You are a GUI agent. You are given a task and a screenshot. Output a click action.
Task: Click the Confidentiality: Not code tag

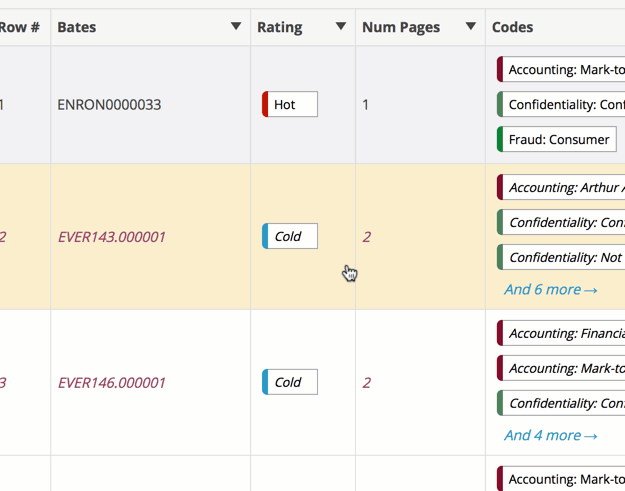tap(561, 257)
